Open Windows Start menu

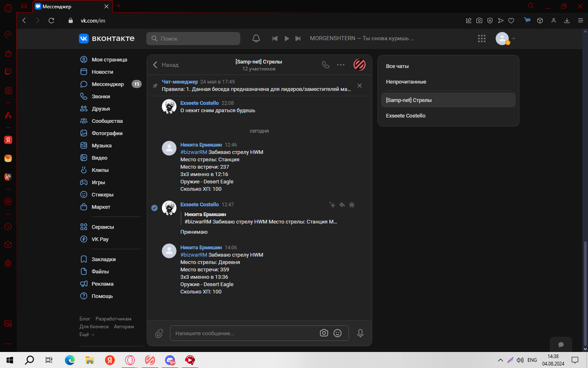pyautogui.click(x=9, y=360)
